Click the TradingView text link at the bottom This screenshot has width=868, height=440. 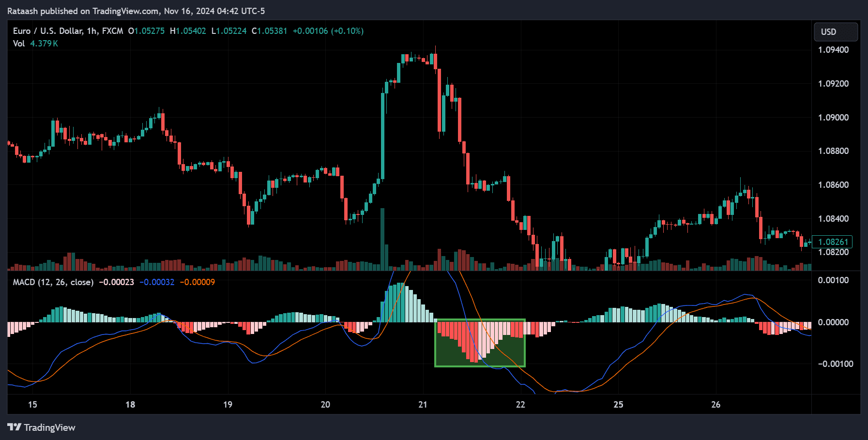tap(50, 427)
